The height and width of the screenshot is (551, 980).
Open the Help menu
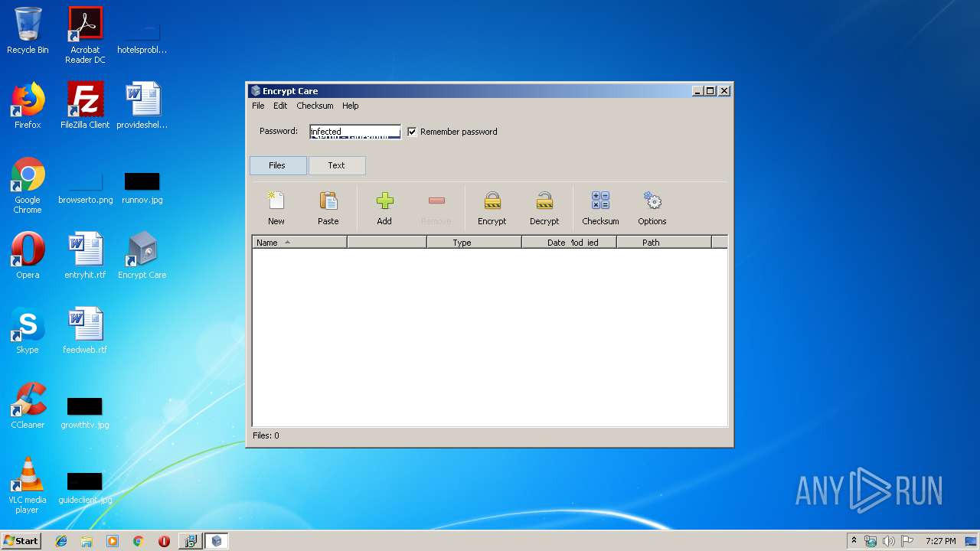pyautogui.click(x=350, y=106)
